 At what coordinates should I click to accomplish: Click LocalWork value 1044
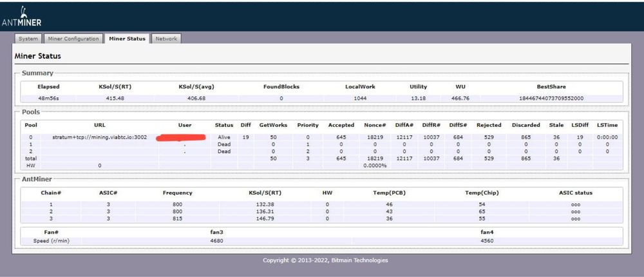[x=360, y=99]
